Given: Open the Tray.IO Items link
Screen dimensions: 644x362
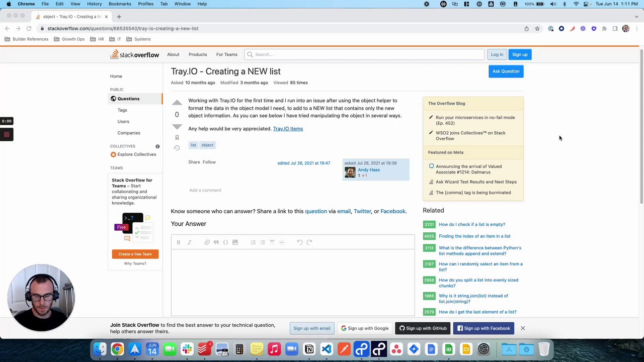Looking at the screenshot, I should coord(288,129).
